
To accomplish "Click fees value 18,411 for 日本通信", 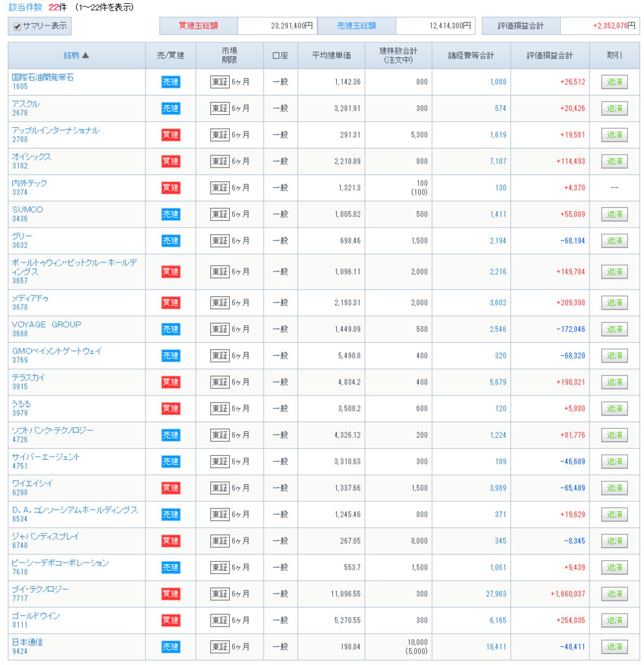I will [496, 647].
